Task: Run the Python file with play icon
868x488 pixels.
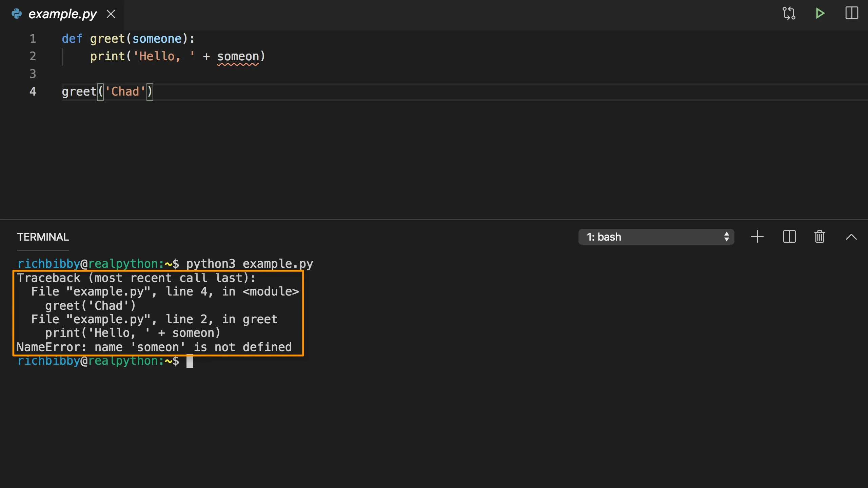Action: pyautogui.click(x=820, y=14)
